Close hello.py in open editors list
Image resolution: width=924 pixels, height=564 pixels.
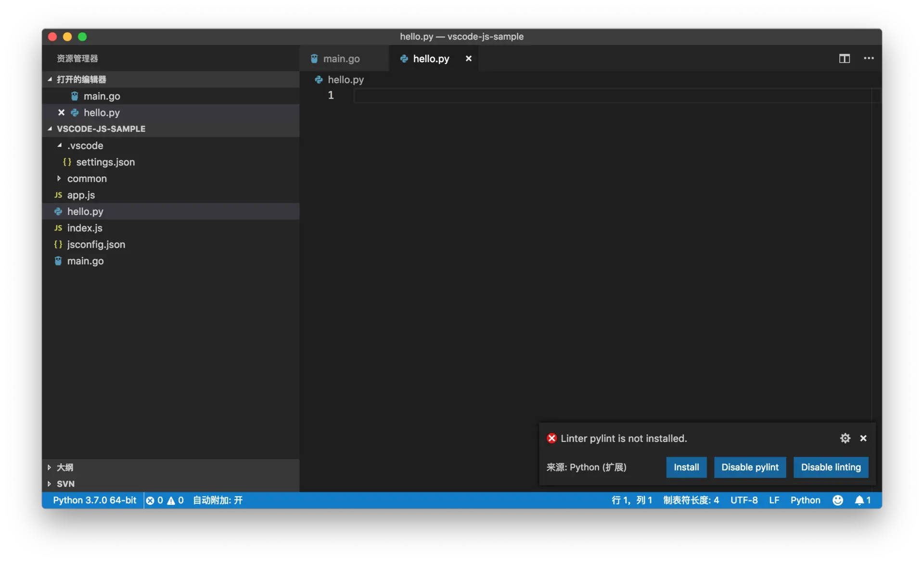tap(61, 112)
